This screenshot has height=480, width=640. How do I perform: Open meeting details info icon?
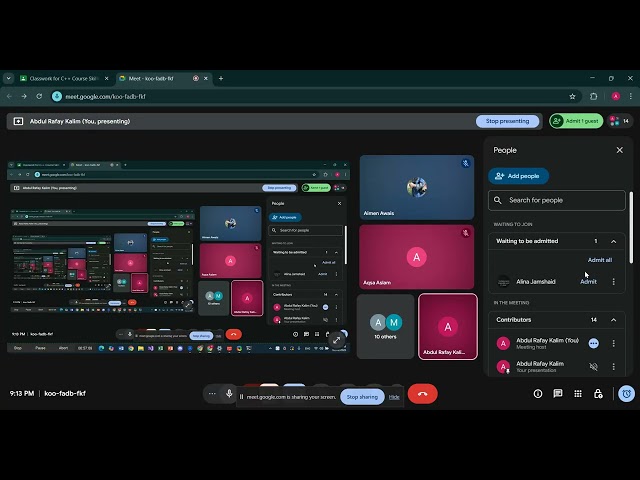538,394
